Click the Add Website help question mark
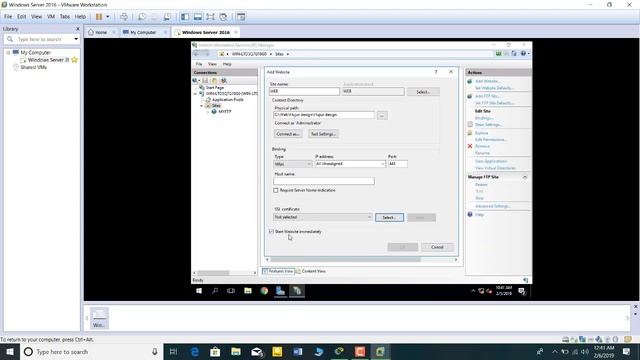 tap(436, 72)
